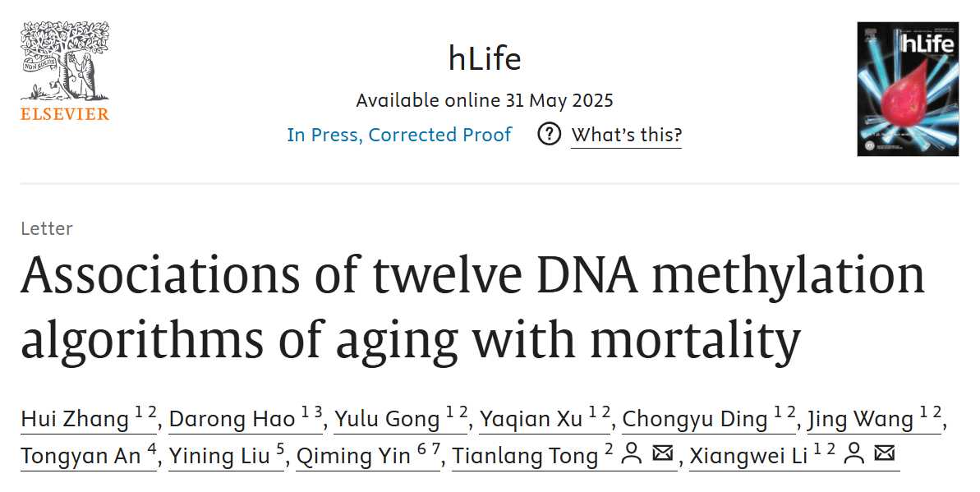Click Tianlang Tong's email envelope icon
Screen dimensions: 980x492
[x=662, y=455]
